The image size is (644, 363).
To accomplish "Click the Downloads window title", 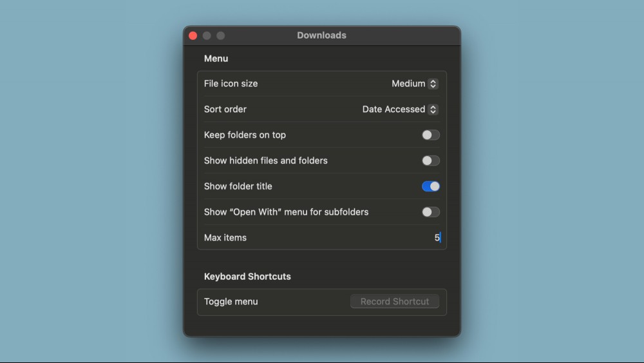I will (321, 35).
